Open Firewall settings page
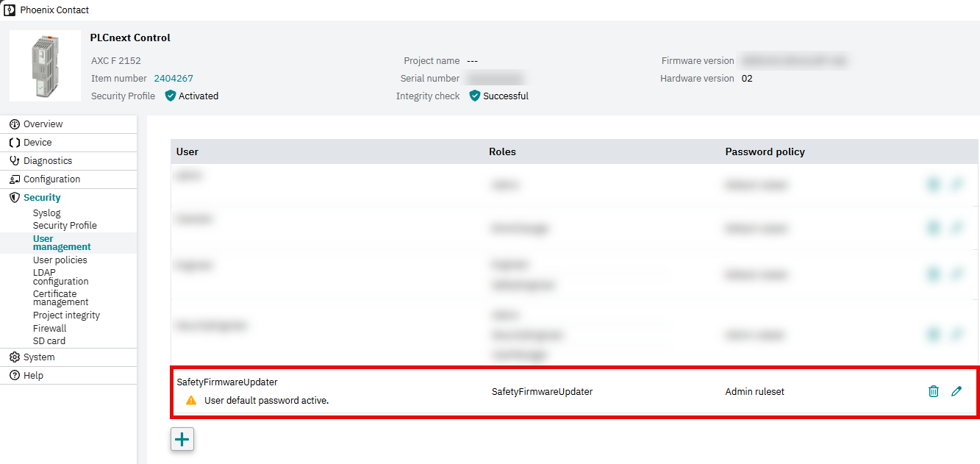 tap(50, 329)
